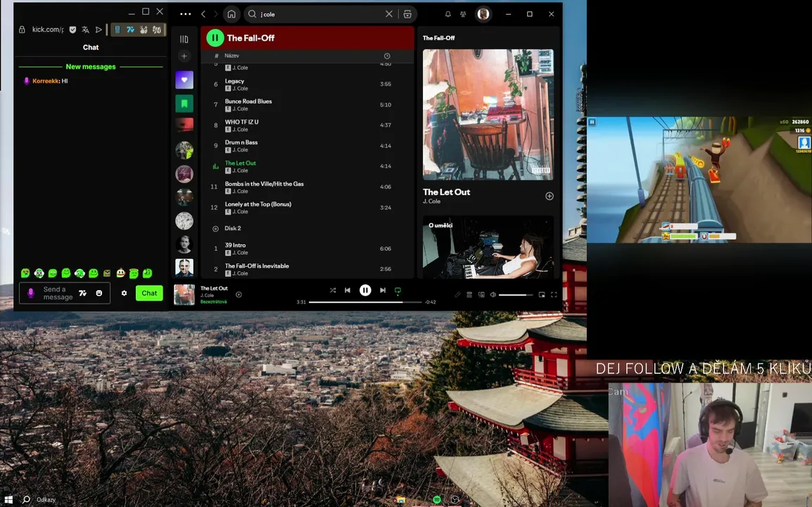Open the emoji picker in Kick chat
Screen dimensions: 812x507
click(99, 293)
